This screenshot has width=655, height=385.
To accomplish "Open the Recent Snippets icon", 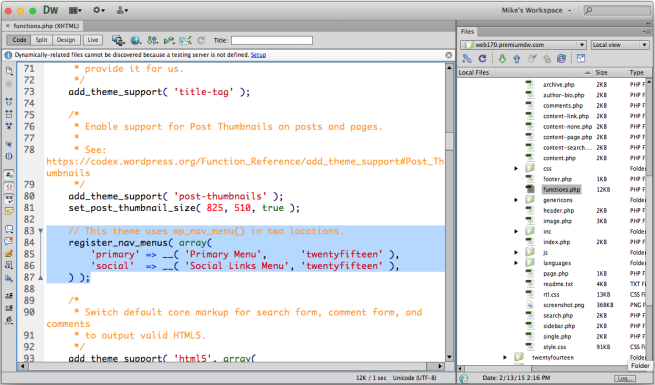I will (9, 265).
